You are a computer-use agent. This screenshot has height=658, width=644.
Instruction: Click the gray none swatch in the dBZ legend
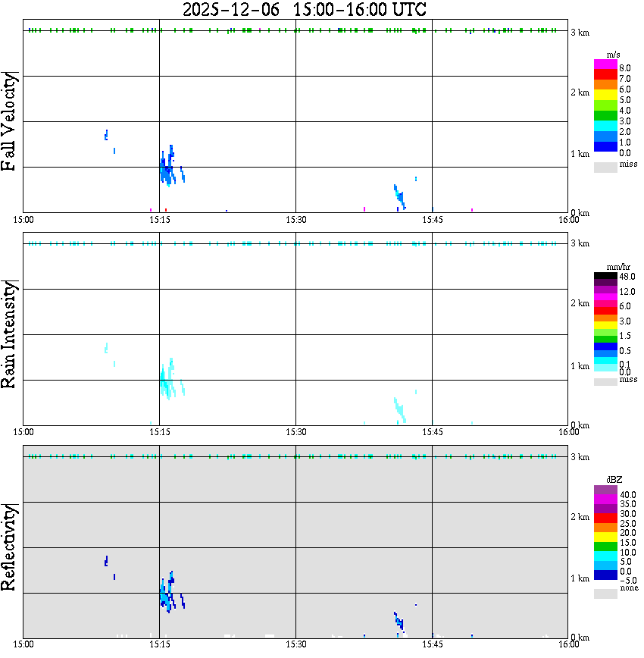[605, 594]
